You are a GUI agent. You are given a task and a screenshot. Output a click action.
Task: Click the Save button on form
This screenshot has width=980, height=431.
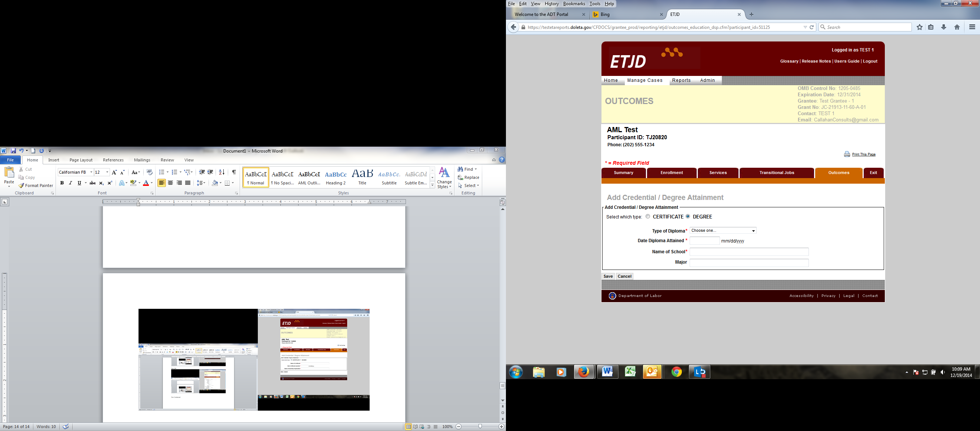pos(608,276)
